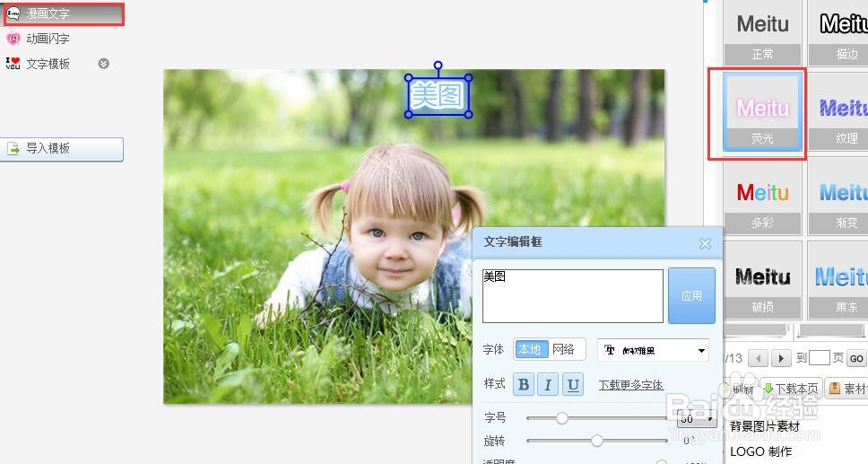This screenshot has height=464, width=868.
Task: Click the 动画闪字 pink heart icon
Action: pos(13,39)
